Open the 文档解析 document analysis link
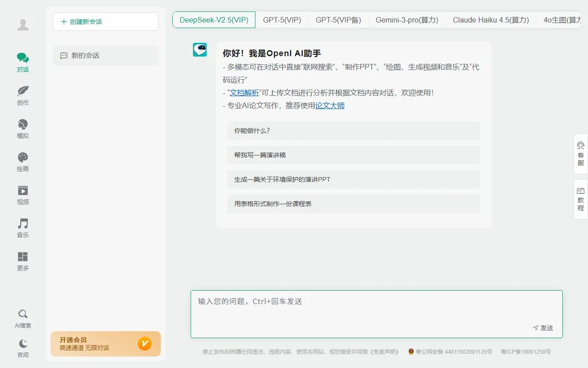The height and width of the screenshot is (368, 588). click(244, 92)
